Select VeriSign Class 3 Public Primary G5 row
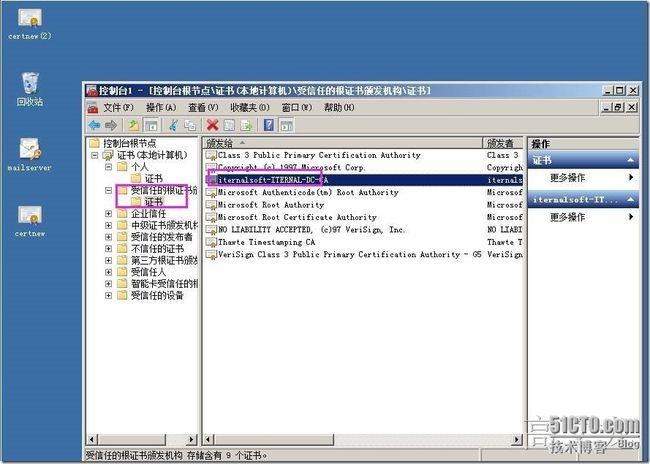Viewport: 650px width, 464px height. click(x=364, y=255)
